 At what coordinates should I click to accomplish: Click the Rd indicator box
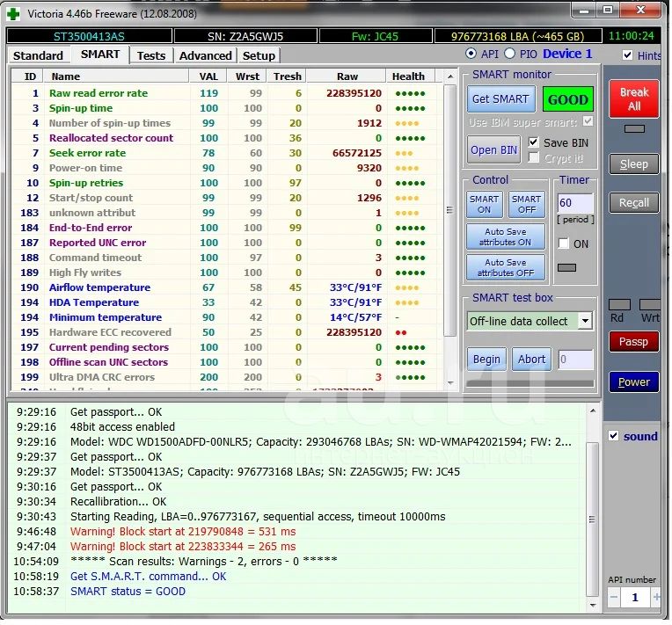point(620,304)
